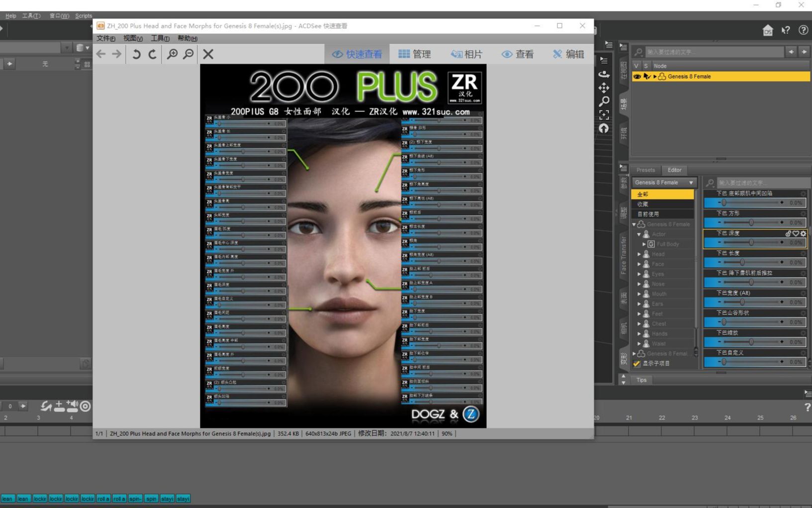The width and height of the screenshot is (812, 508).
Task: Open the Tips tab
Action: (x=641, y=380)
